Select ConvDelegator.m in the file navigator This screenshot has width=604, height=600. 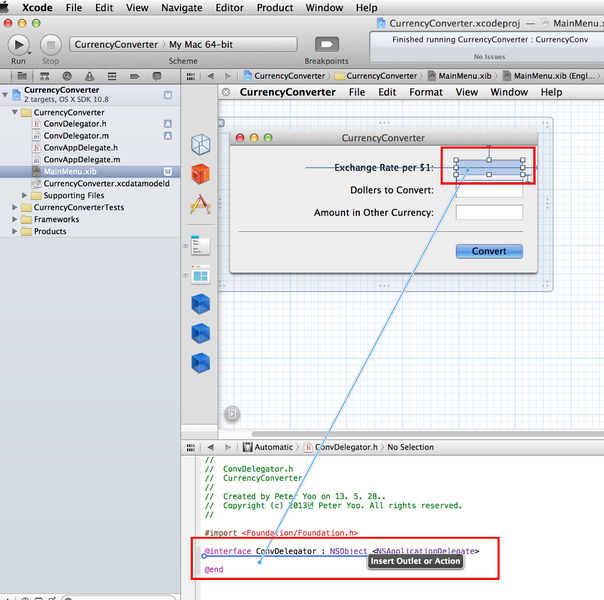click(76, 136)
